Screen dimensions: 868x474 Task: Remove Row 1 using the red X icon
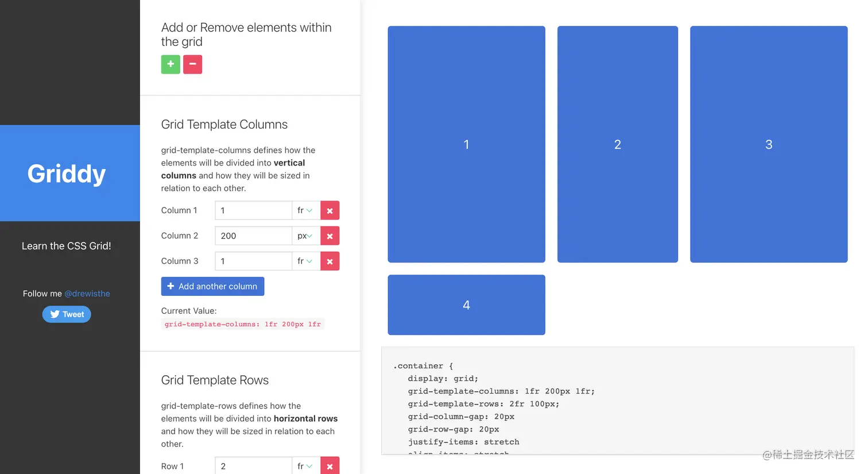330,465
